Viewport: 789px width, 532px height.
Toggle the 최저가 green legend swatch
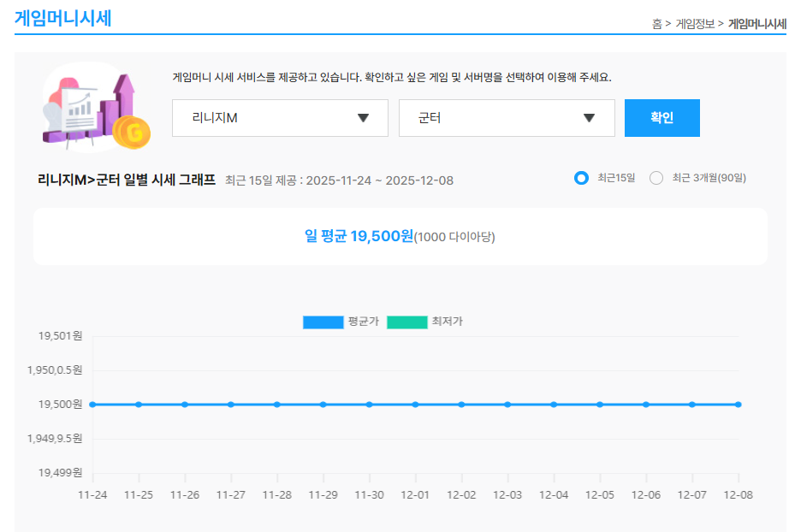(x=406, y=322)
